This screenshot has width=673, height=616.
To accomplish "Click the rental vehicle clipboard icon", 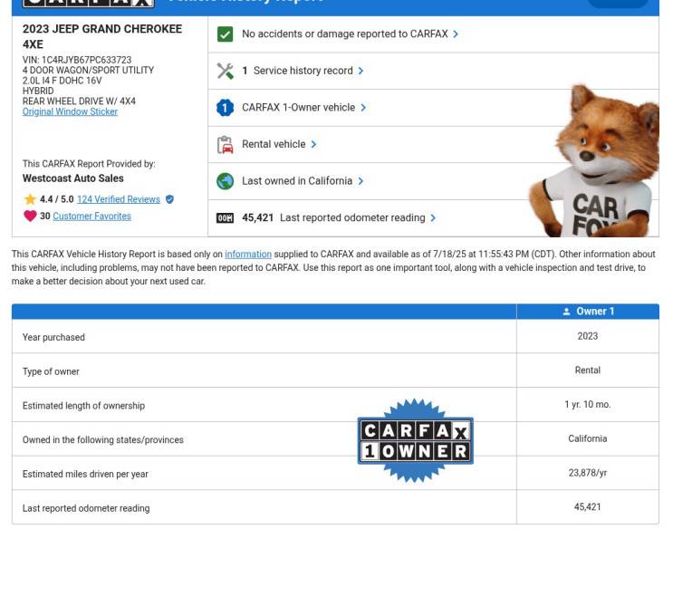I will pyautogui.click(x=225, y=145).
